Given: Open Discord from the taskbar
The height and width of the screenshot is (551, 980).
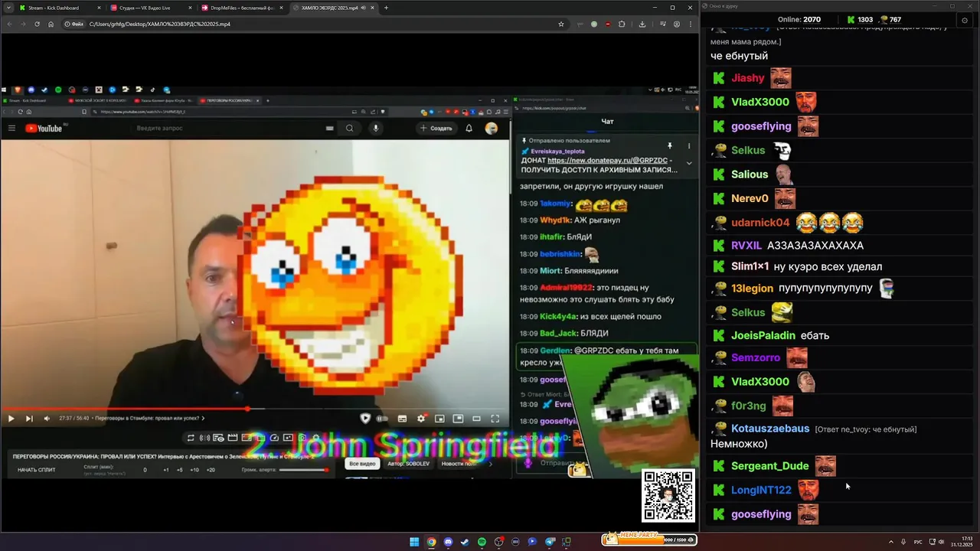Looking at the screenshot, I should click(448, 542).
